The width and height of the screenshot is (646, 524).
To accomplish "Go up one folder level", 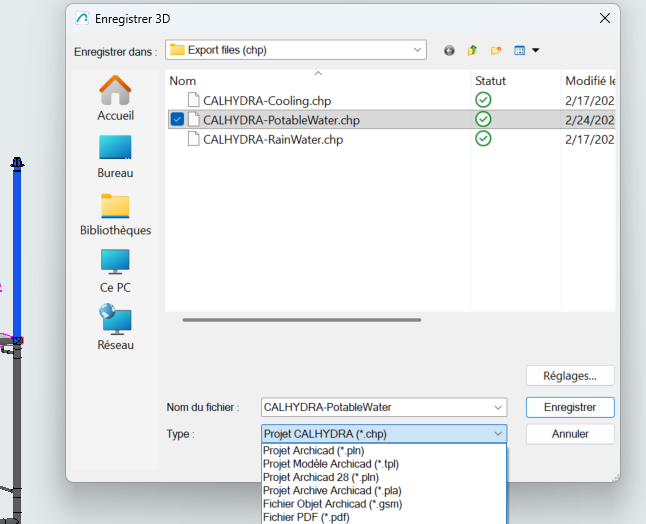I will pos(472,50).
